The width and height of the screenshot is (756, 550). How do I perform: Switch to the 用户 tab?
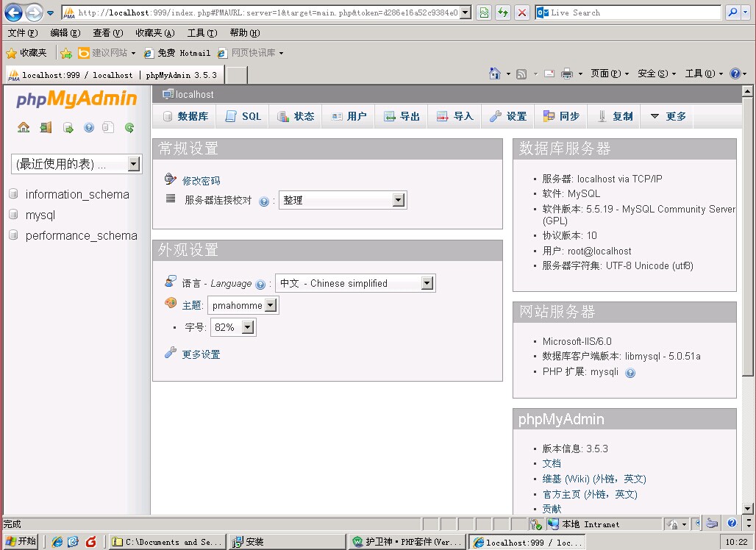349,116
